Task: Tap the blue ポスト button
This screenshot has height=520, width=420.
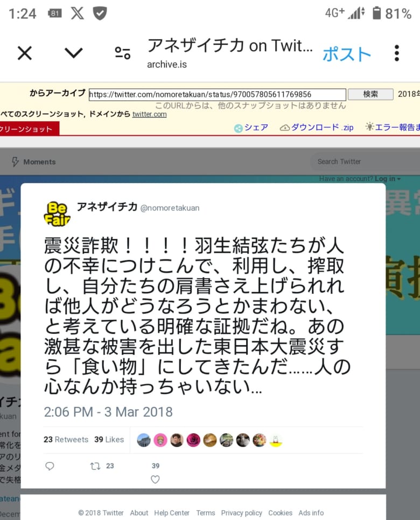Action: click(347, 54)
